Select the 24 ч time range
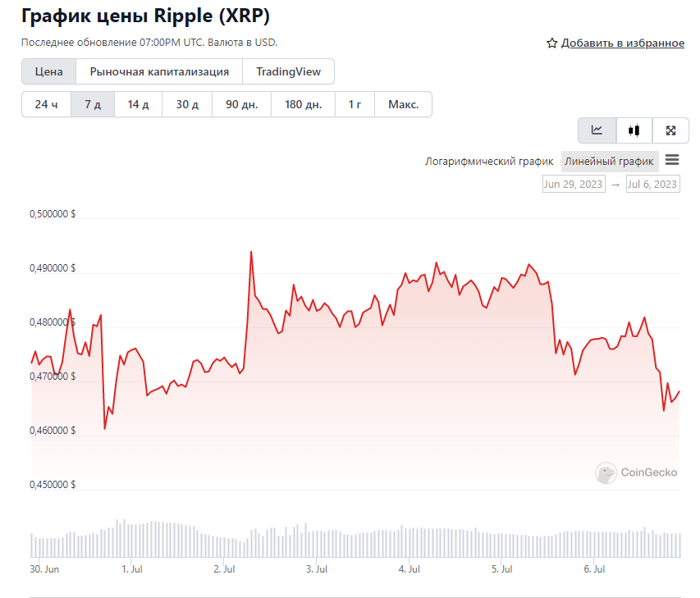The height and width of the screenshot is (598, 700). (47, 104)
